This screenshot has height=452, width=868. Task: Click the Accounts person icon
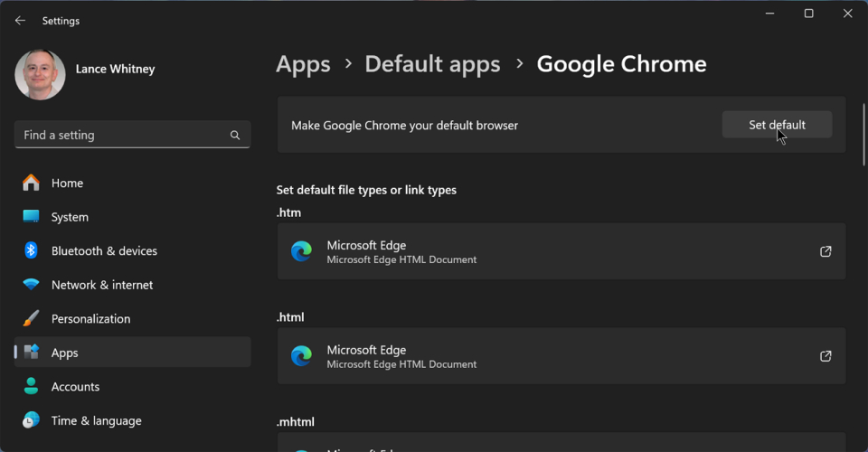(x=31, y=386)
